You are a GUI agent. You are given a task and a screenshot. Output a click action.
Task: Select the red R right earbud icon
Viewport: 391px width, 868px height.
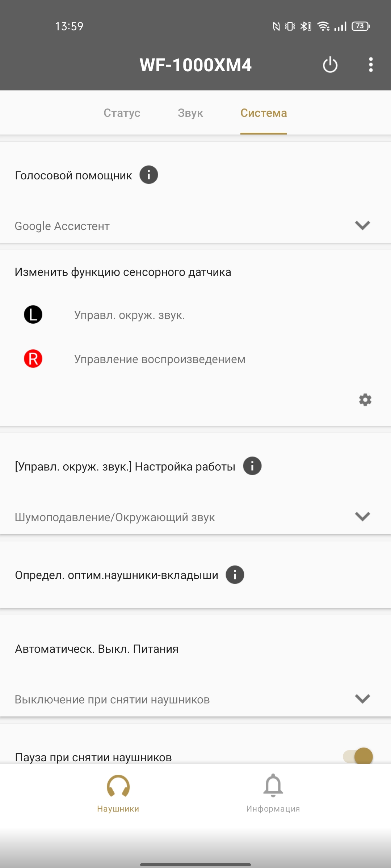[x=33, y=359]
